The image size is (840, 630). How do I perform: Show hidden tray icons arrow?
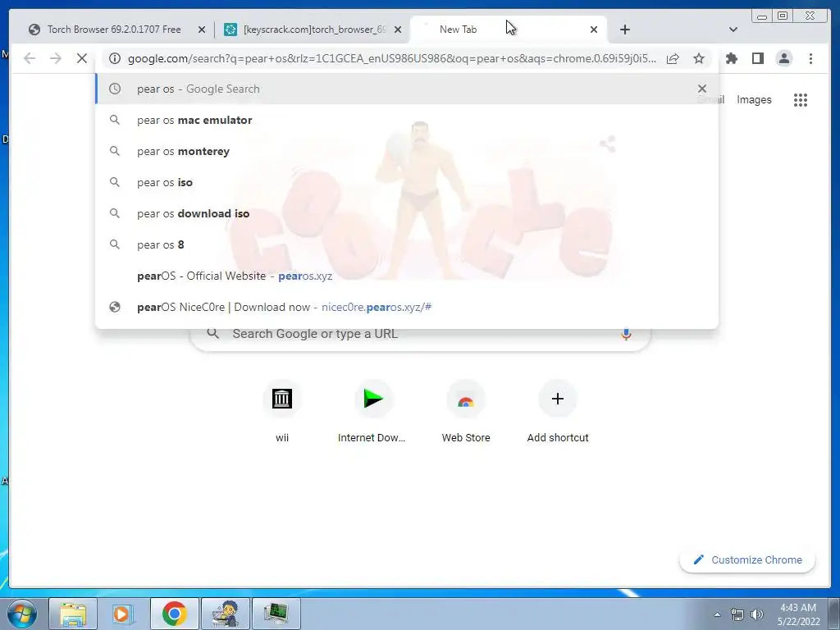pos(717,614)
